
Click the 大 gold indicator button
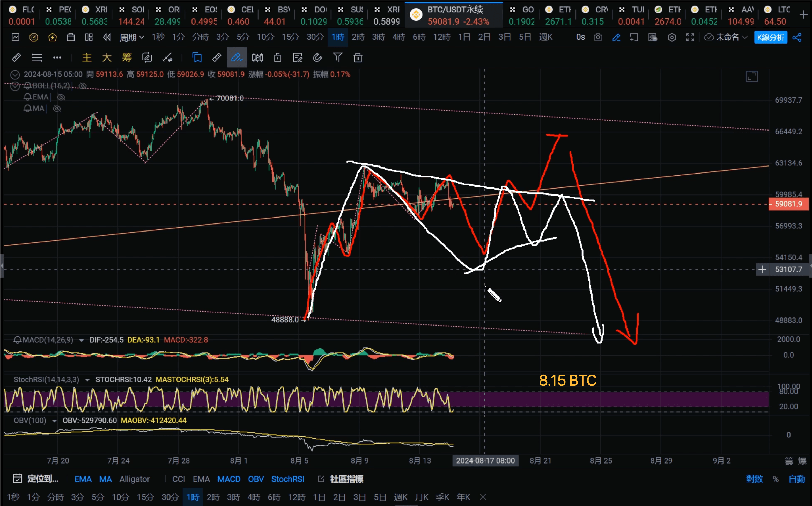[107, 57]
